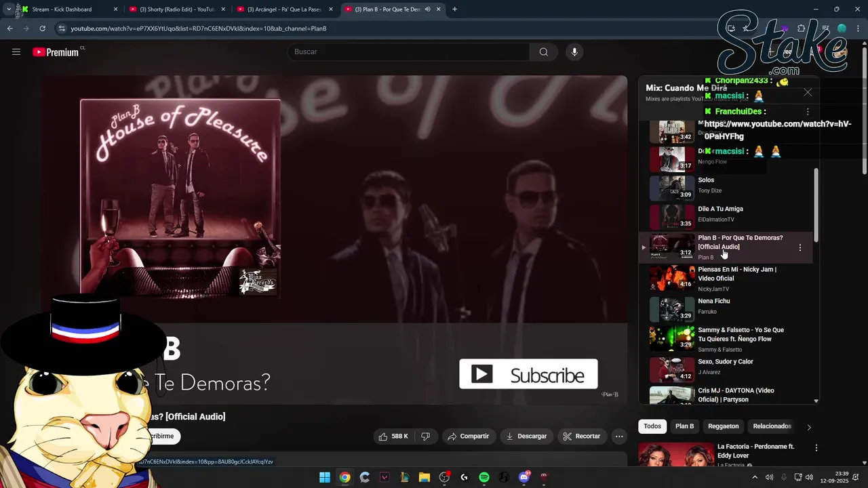Open more actions menu next to Recortar
Viewport: 868px width, 488px height.
coord(618,436)
